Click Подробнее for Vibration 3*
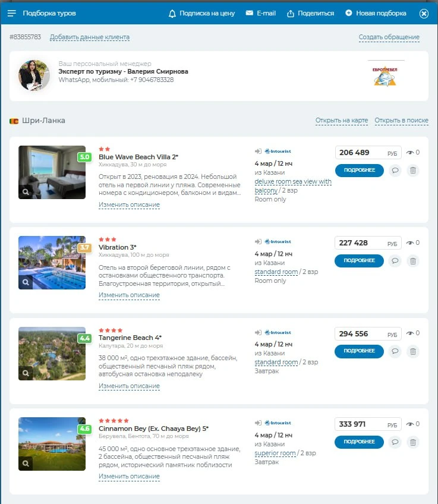This screenshot has width=438, height=504. coord(360,260)
